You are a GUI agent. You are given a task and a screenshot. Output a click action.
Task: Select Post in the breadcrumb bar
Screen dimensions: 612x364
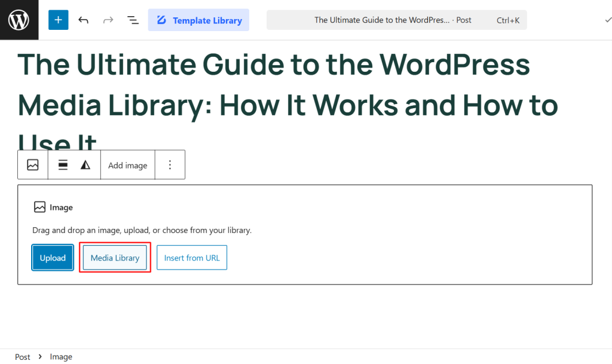22,356
